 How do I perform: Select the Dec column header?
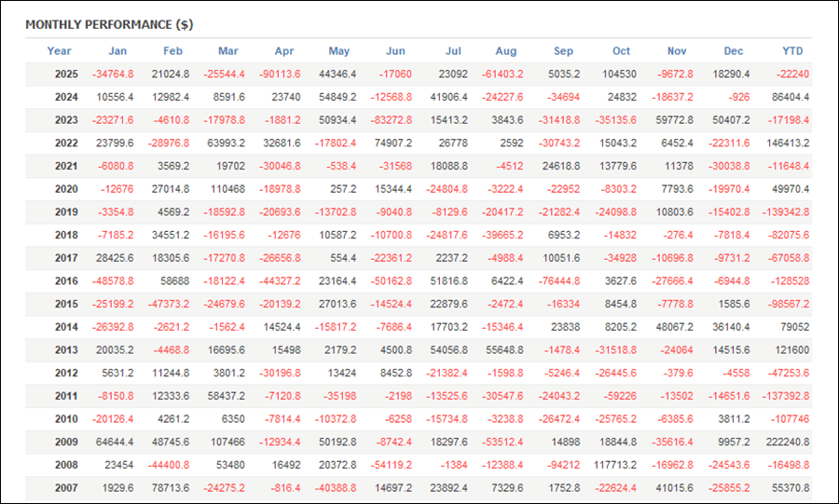734,51
